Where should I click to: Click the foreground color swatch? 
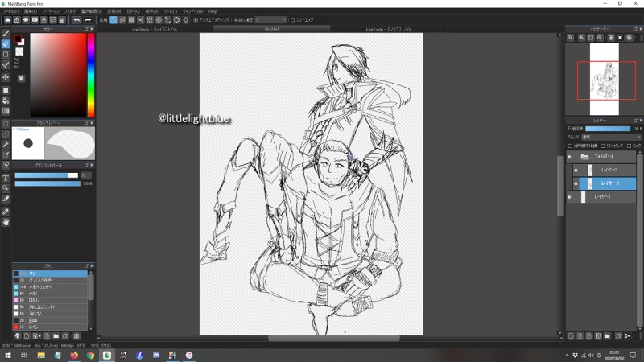[x=18, y=39]
